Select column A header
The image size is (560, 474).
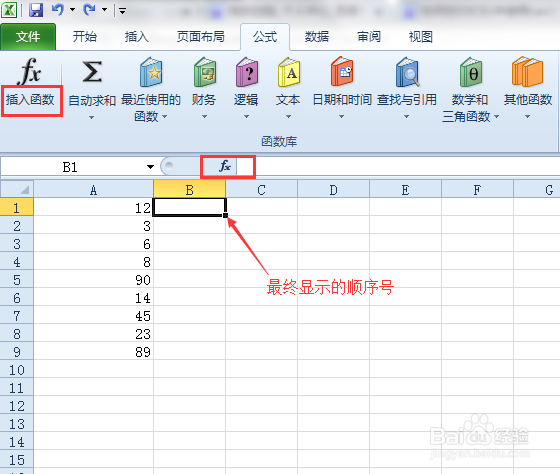point(94,189)
